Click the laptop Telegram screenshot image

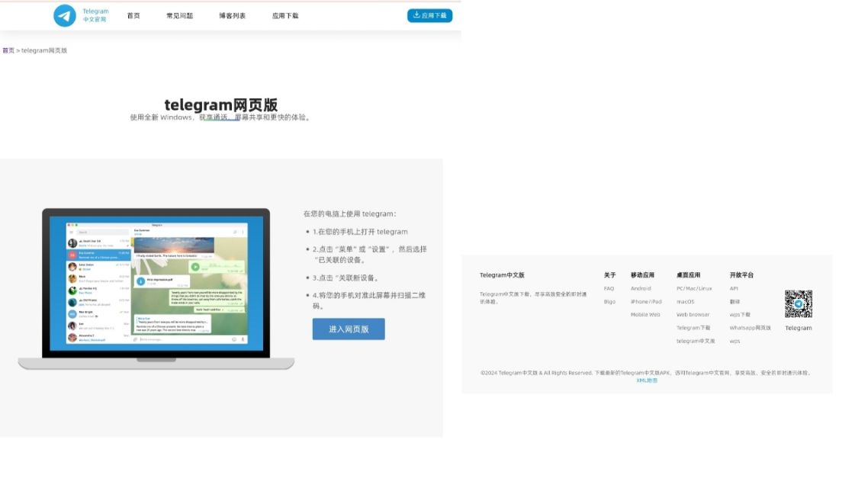(156, 289)
